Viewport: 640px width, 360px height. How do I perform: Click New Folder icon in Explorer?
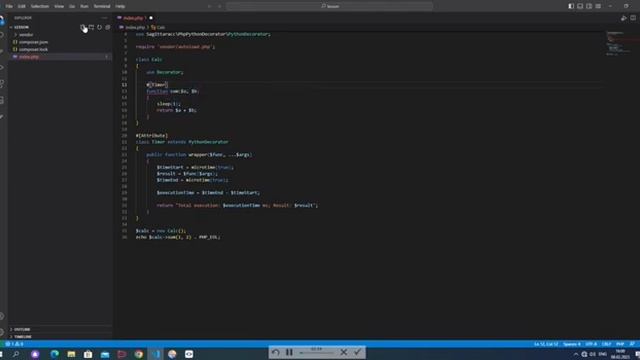pyautogui.click(x=91, y=27)
